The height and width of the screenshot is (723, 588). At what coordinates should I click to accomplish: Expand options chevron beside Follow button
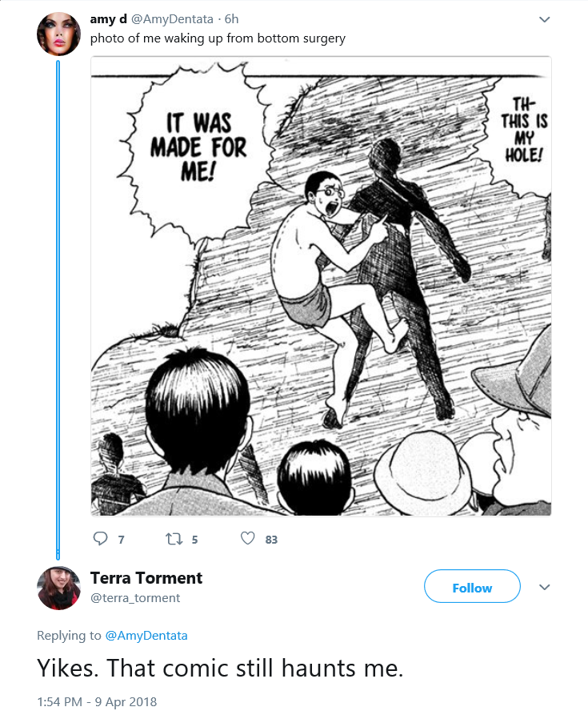click(x=545, y=587)
